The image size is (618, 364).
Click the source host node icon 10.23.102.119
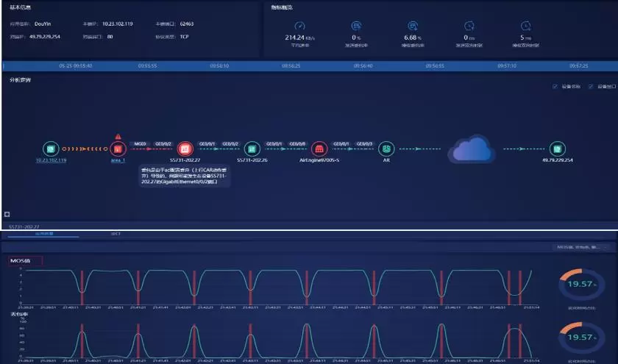(x=50, y=148)
